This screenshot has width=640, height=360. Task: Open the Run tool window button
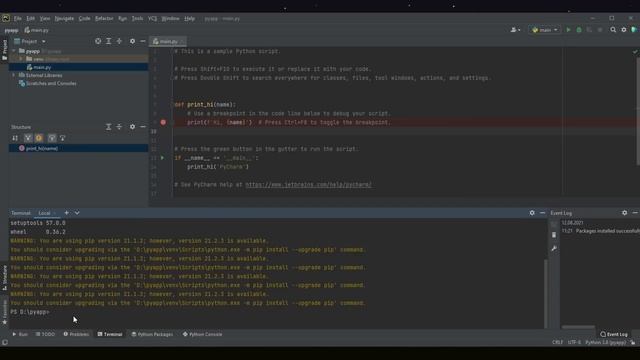click(x=20, y=334)
